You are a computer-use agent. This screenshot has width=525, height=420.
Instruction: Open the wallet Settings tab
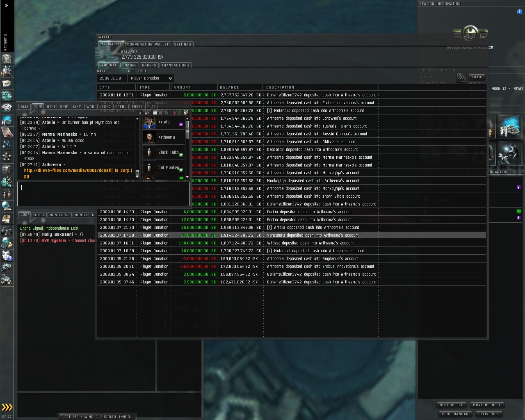coord(183,44)
